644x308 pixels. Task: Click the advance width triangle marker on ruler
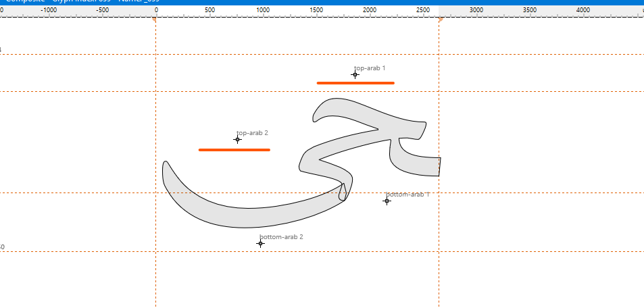coord(441,20)
